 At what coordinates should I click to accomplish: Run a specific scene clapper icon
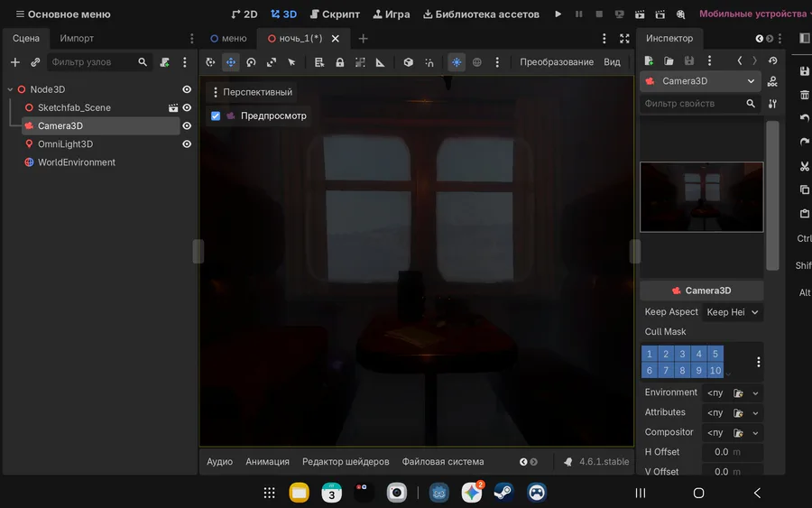pyautogui.click(x=660, y=14)
